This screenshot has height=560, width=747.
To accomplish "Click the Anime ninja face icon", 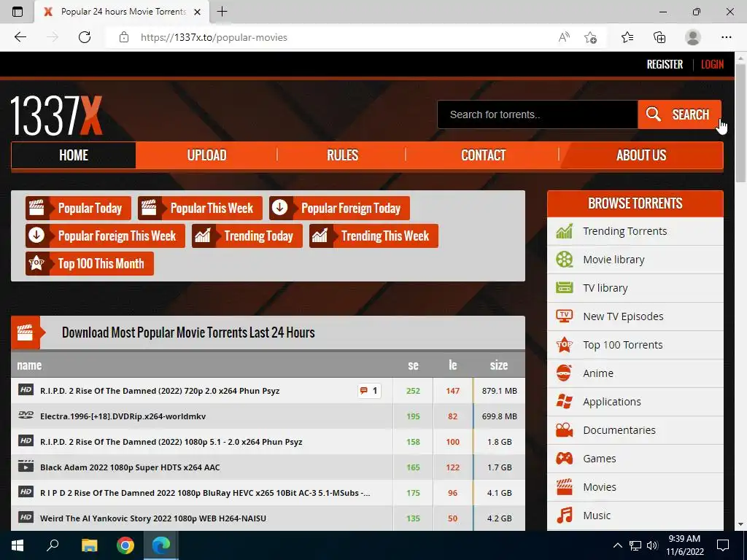I will point(565,373).
